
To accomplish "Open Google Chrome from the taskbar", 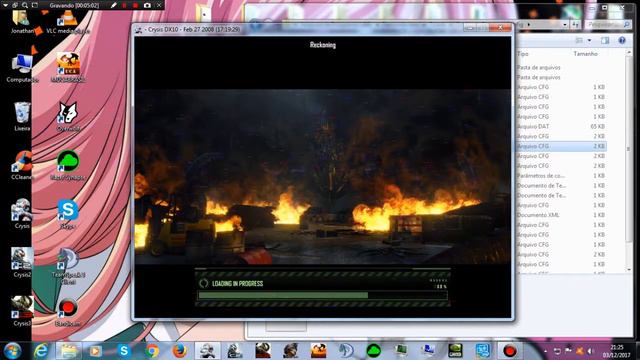I will [x=152, y=351].
